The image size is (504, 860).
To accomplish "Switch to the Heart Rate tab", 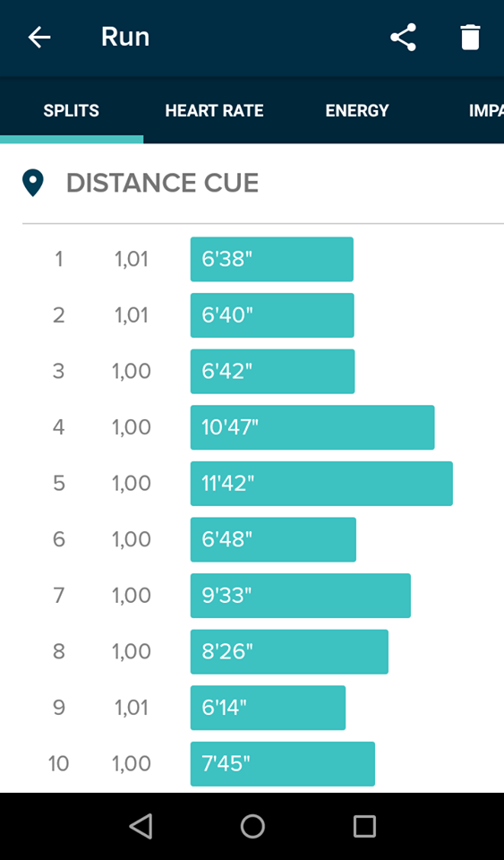I will point(214,110).
